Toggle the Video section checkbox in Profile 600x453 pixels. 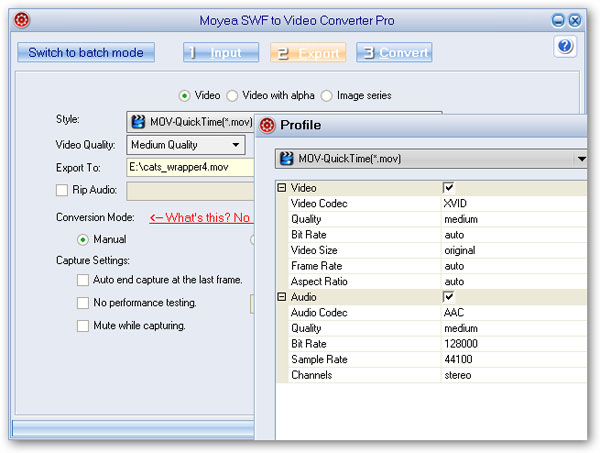tap(448, 187)
